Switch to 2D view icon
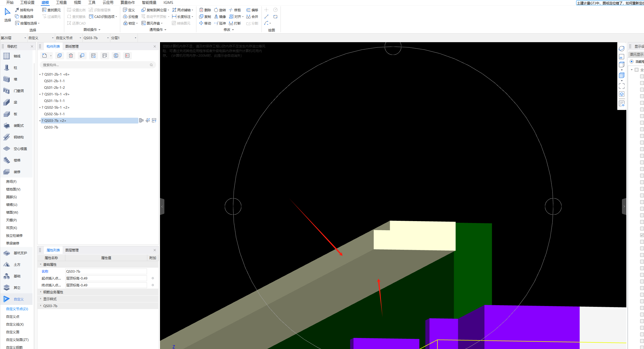This screenshot has width=644, height=349. coord(621,57)
